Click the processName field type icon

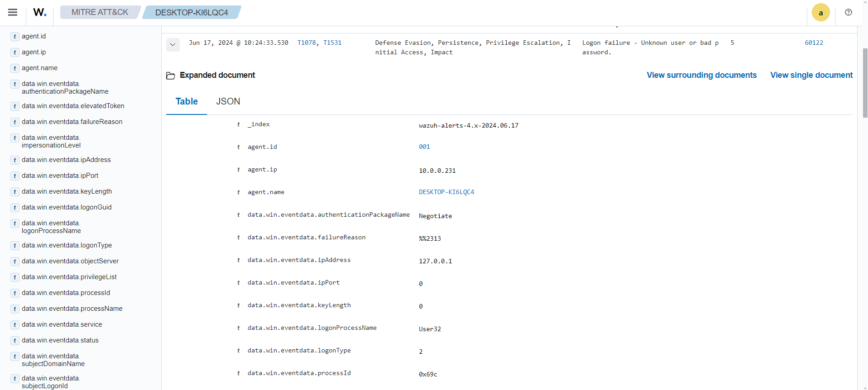pos(15,309)
